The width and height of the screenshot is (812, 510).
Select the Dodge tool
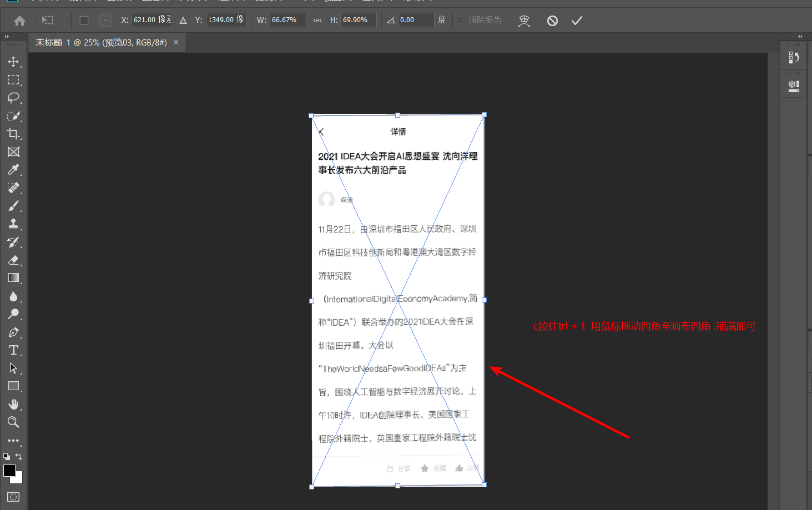pos(13,314)
